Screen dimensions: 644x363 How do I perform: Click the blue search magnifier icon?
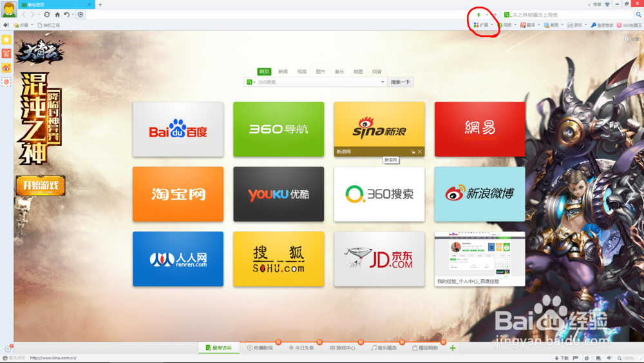(x=639, y=15)
